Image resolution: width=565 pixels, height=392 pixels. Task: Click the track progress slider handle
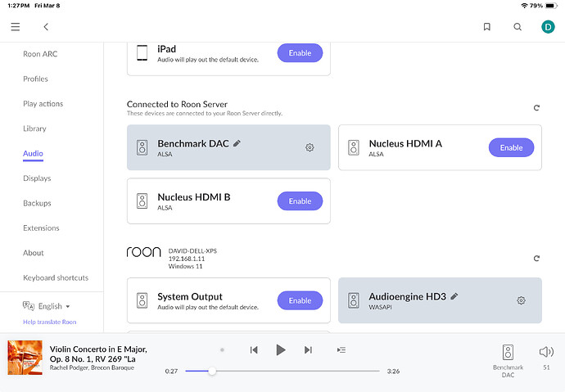pos(212,371)
